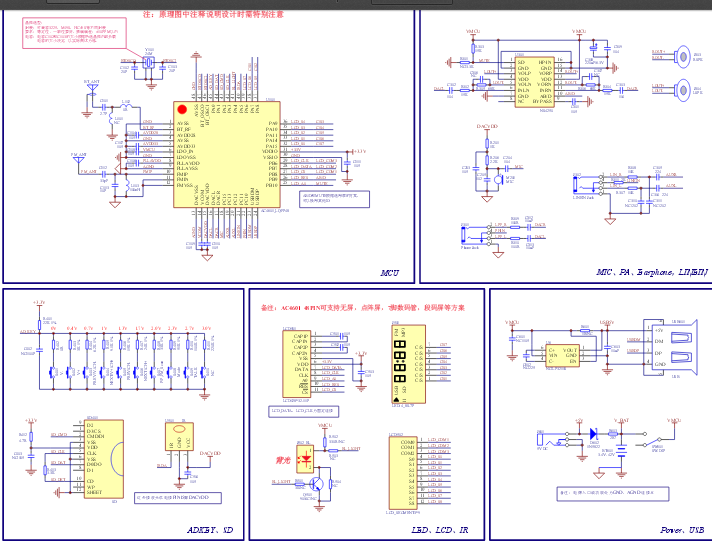This screenshot has height=547, width=712.
Task: Click the DACVDD label above the mic circuit
Action: pos(487,126)
